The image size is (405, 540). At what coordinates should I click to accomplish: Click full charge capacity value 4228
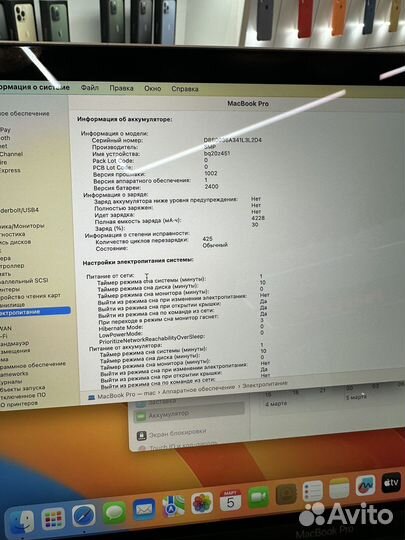(x=258, y=218)
